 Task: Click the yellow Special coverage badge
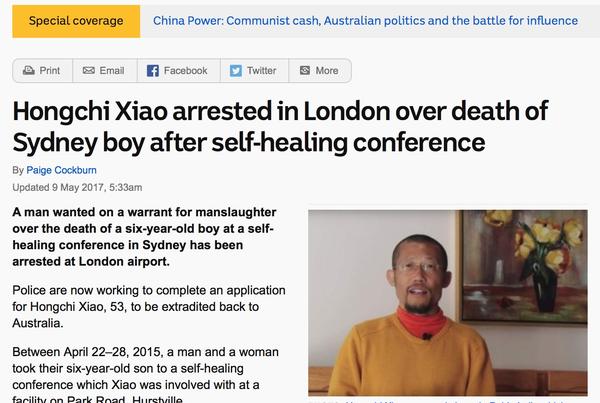point(76,21)
